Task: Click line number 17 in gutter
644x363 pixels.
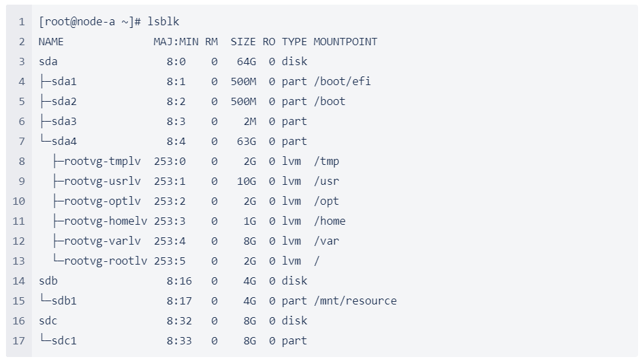Action: tap(19, 341)
